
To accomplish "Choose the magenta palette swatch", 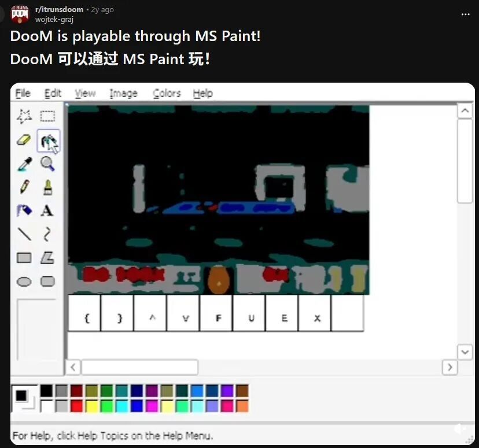I will click(x=152, y=406).
